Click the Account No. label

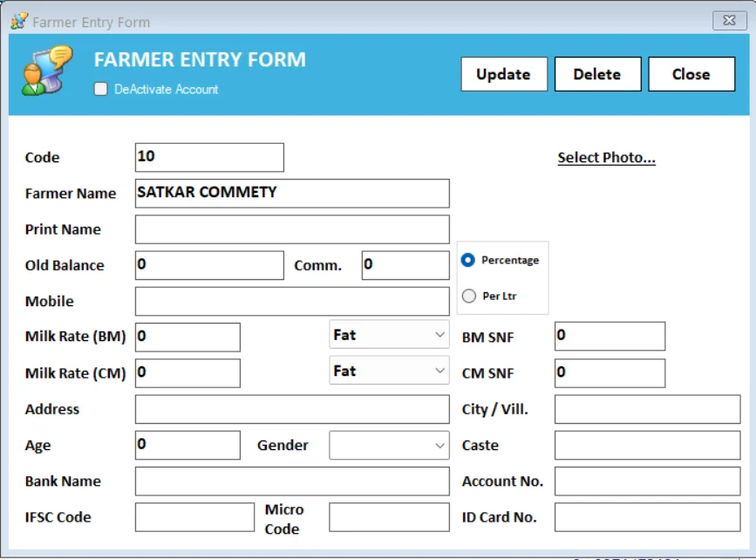click(502, 481)
